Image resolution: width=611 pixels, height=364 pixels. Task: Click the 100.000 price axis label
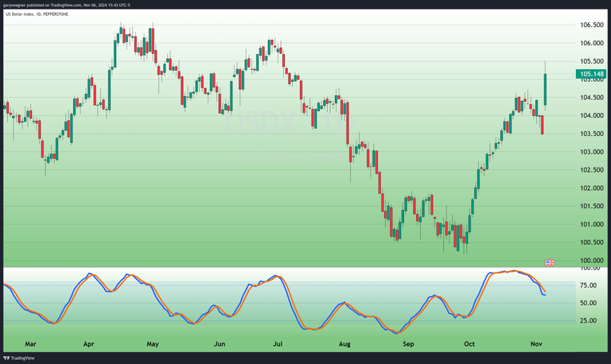(590, 261)
